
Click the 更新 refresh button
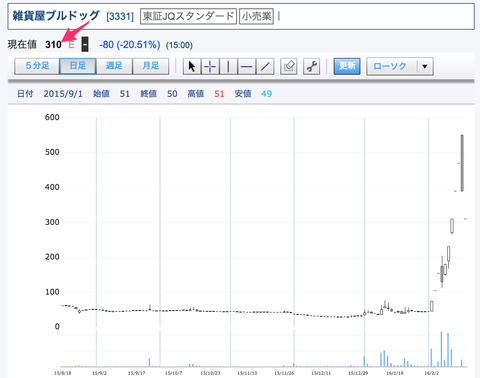tap(347, 66)
